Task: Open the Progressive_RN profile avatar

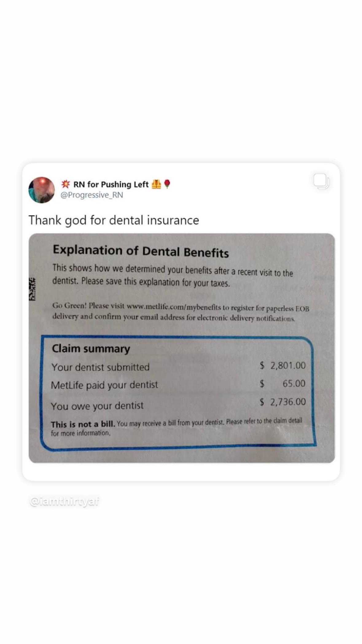Action: 41,190
